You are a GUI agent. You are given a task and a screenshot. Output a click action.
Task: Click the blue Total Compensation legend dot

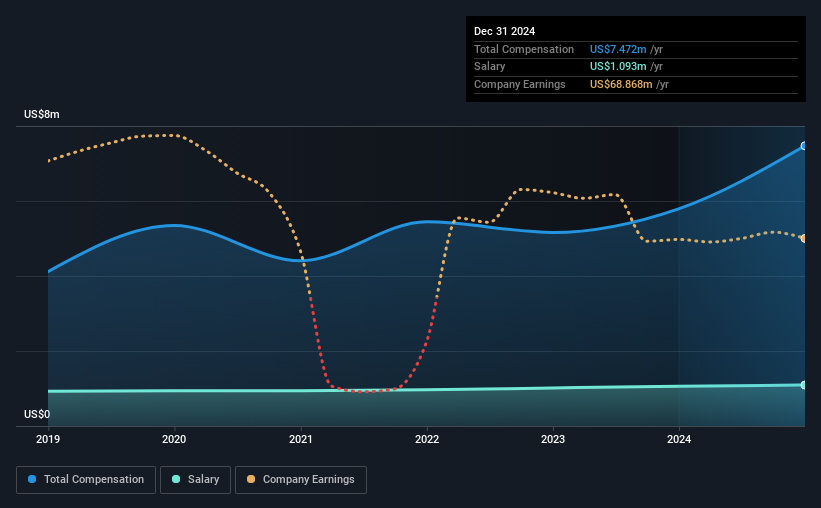pyautogui.click(x=32, y=479)
